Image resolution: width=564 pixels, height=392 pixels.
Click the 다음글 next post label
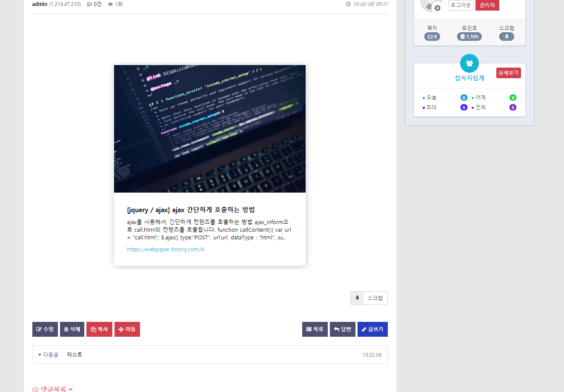(51, 355)
